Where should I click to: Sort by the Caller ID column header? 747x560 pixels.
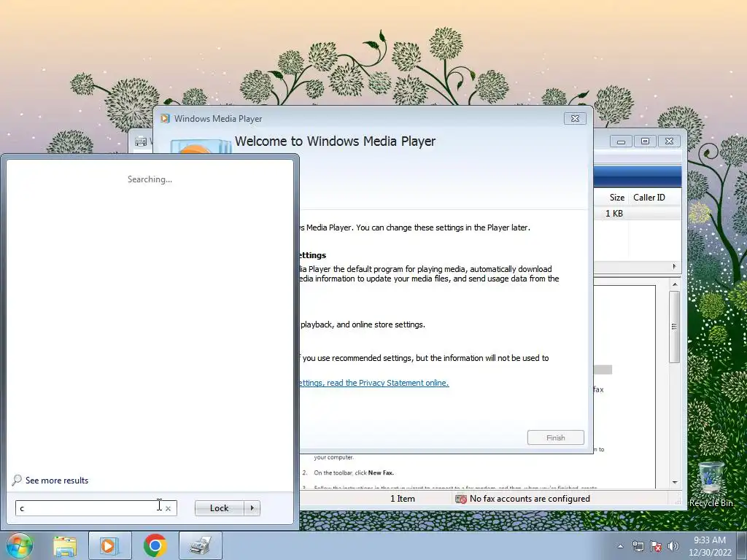[654, 198]
